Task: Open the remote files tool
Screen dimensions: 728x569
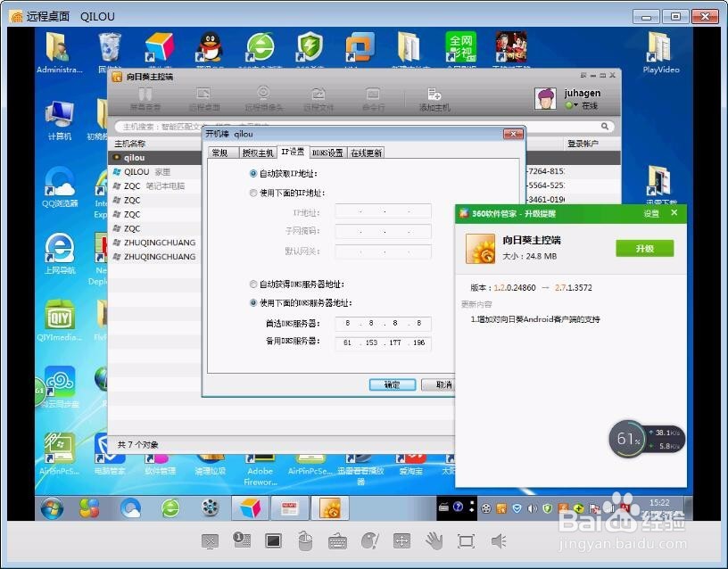Action: (x=319, y=96)
